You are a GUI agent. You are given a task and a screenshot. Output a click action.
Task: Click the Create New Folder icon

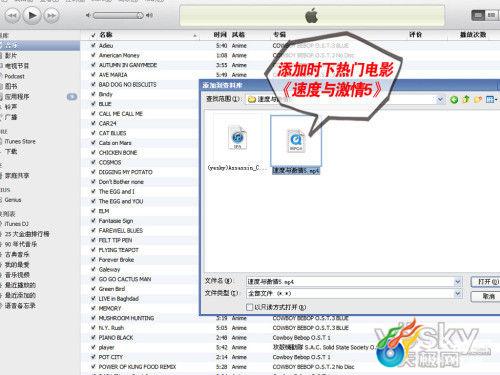click(478, 99)
